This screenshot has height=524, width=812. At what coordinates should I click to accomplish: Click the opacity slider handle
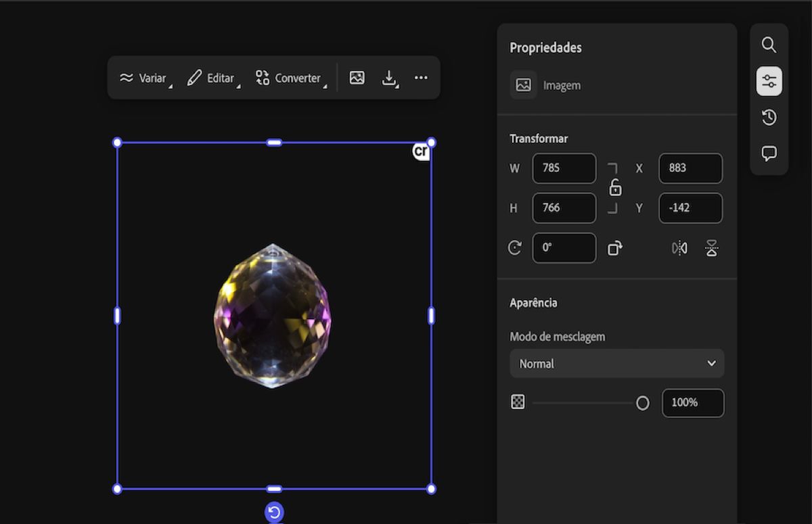point(642,403)
